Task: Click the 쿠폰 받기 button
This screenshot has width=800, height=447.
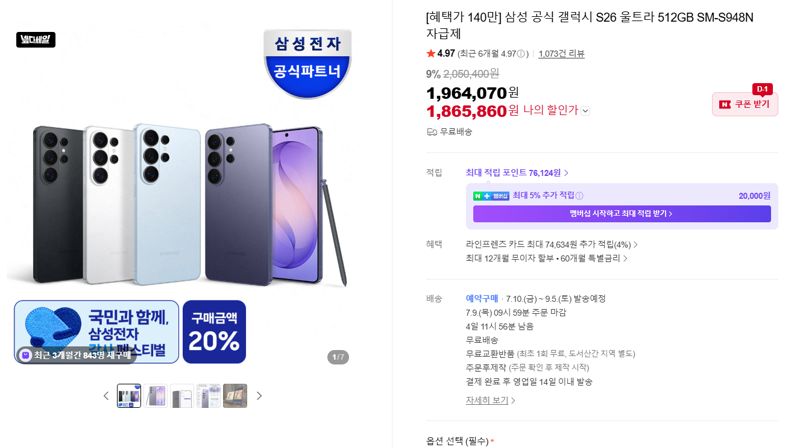Action: pyautogui.click(x=745, y=104)
